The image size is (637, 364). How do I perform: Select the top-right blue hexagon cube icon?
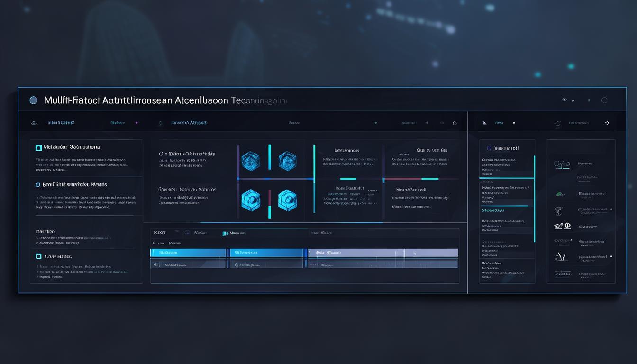tap(287, 161)
